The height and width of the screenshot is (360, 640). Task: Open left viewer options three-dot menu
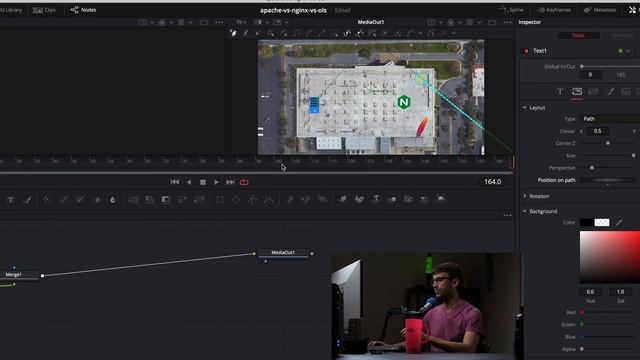click(219, 22)
